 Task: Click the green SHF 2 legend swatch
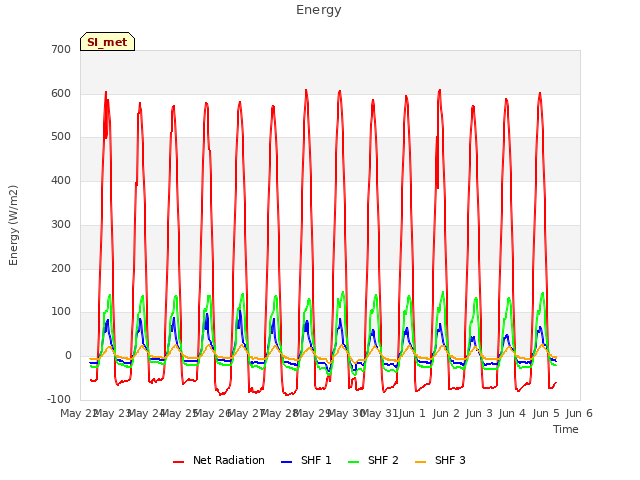pos(353,462)
